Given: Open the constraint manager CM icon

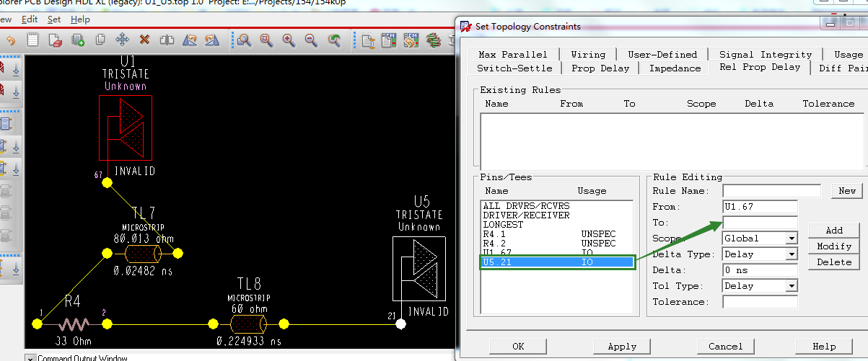Looking at the screenshot, I should [389, 40].
